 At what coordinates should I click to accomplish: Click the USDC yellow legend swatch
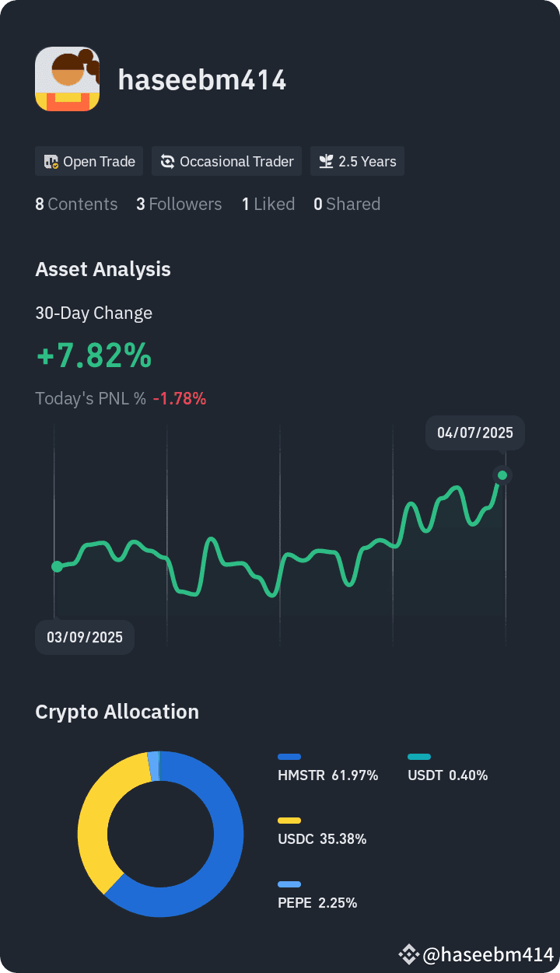tap(289, 821)
